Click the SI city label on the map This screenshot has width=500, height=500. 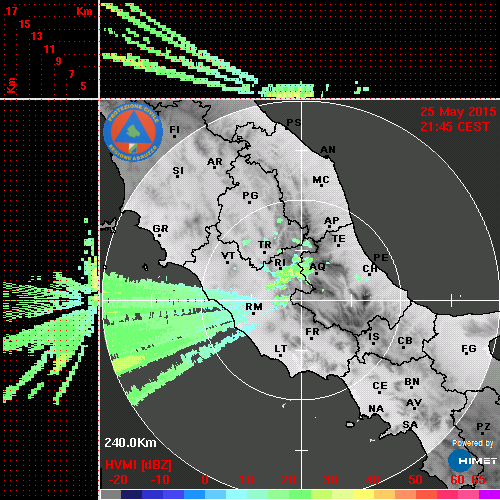pyautogui.click(x=178, y=171)
